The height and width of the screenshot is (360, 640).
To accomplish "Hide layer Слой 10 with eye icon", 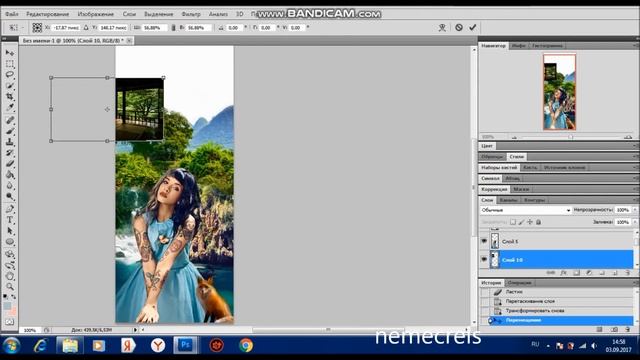I will click(484, 260).
